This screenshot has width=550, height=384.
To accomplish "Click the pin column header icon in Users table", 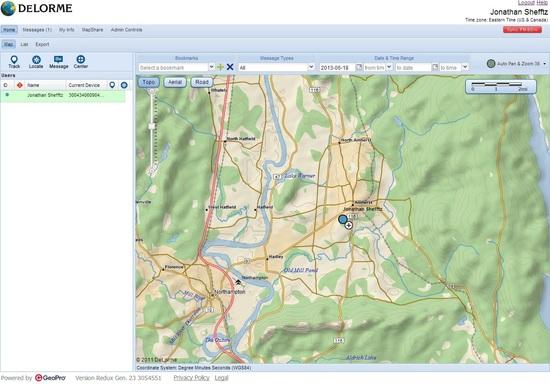I will [x=112, y=85].
